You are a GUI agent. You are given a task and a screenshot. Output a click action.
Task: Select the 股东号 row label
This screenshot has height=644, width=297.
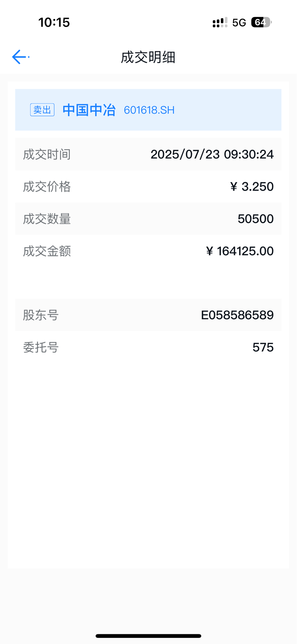tap(41, 315)
